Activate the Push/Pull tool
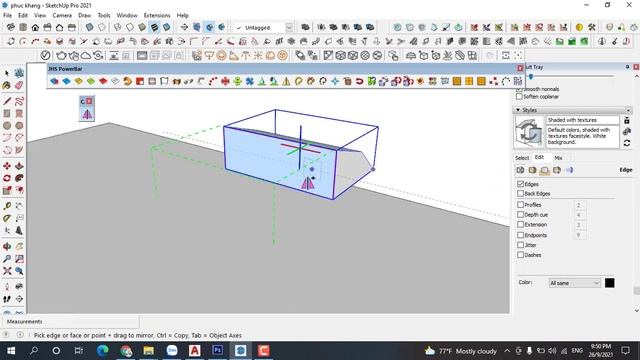Image resolution: width=640 pixels, height=360 pixels. click(x=19, y=166)
